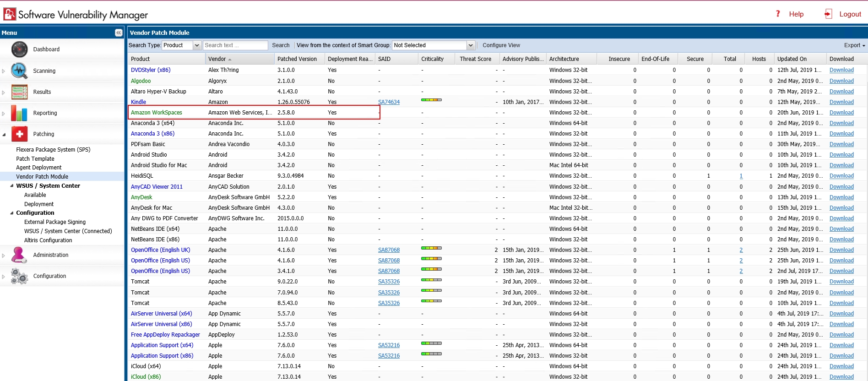Open the SA74634 advisory link for Kindle

coord(389,102)
